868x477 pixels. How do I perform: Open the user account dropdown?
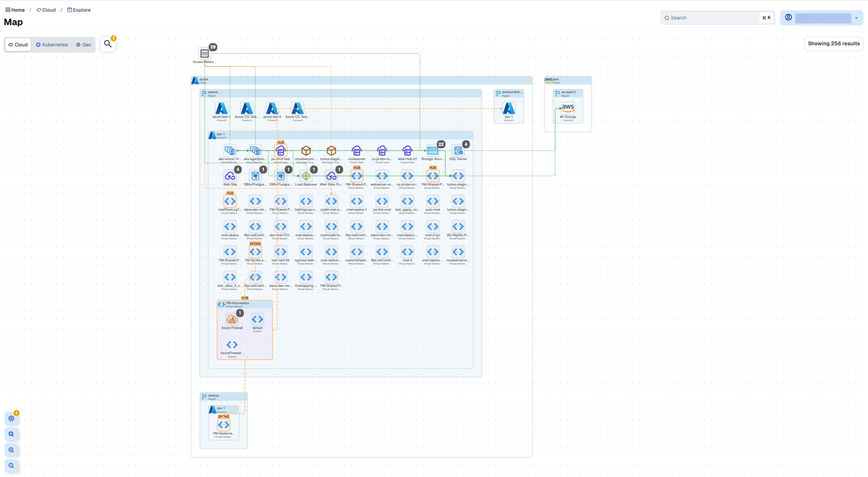click(x=822, y=18)
